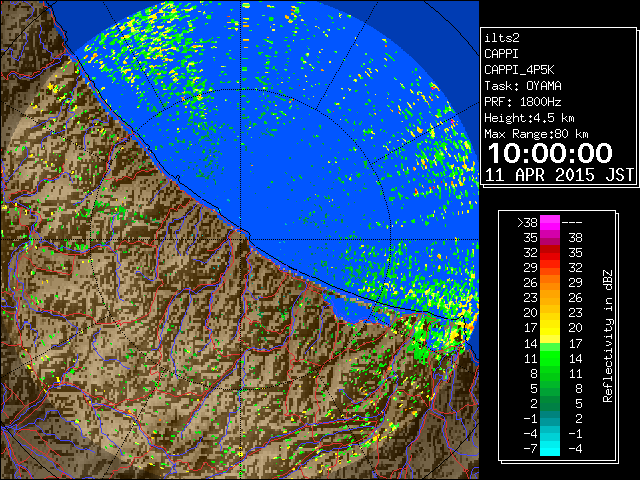The height and width of the screenshot is (480, 640).
Task: Select the 'CAPPI_4P5K' product name text
Action: pos(519,70)
